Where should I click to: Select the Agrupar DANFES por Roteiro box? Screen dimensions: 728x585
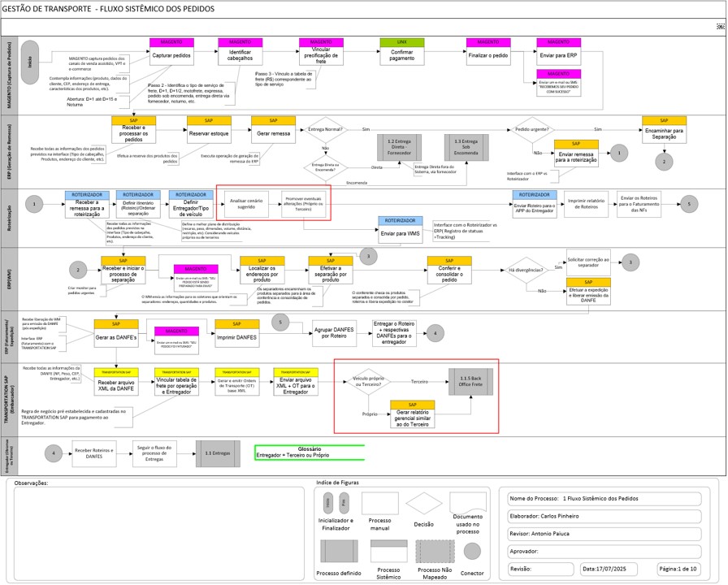click(x=334, y=333)
